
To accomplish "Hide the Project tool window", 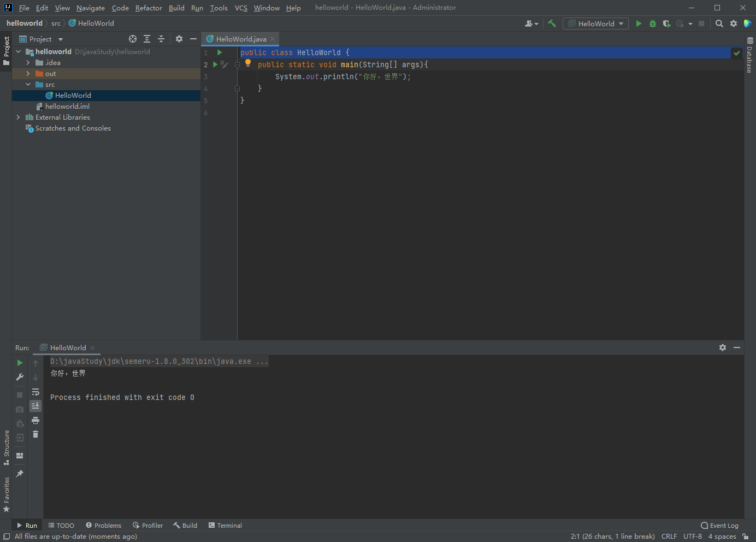I will tap(193, 39).
